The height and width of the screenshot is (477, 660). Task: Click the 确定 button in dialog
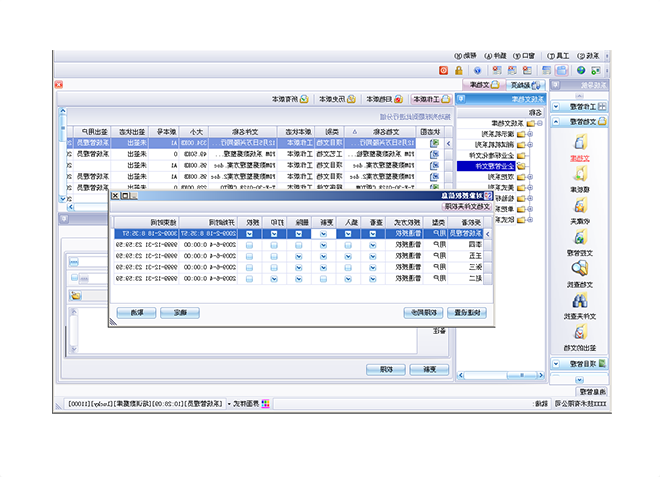(182, 312)
